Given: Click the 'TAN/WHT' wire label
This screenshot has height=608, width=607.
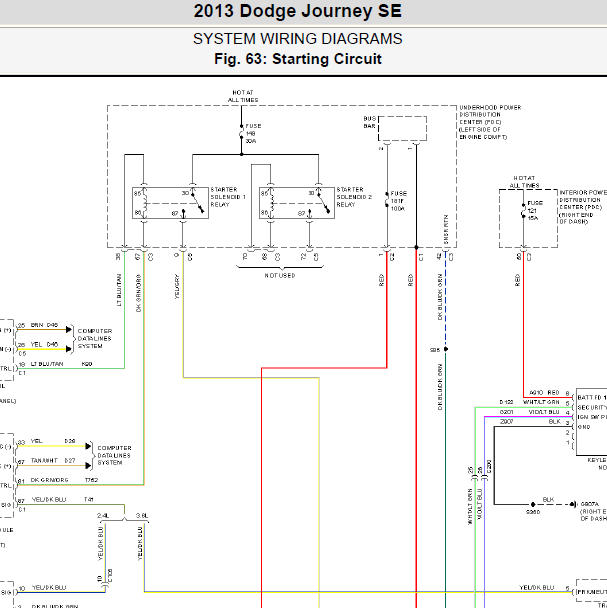Looking at the screenshot, I should pos(44,461).
